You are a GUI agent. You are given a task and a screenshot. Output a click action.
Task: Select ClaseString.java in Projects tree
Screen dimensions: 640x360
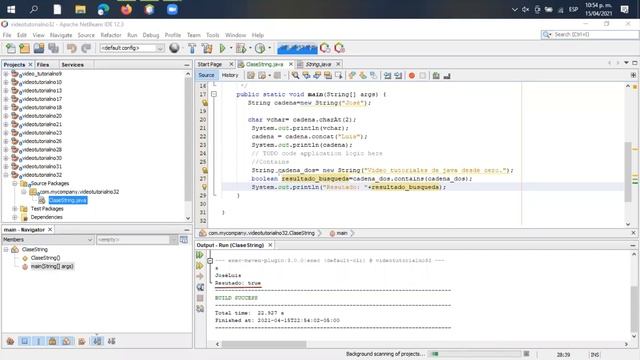point(68,200)
